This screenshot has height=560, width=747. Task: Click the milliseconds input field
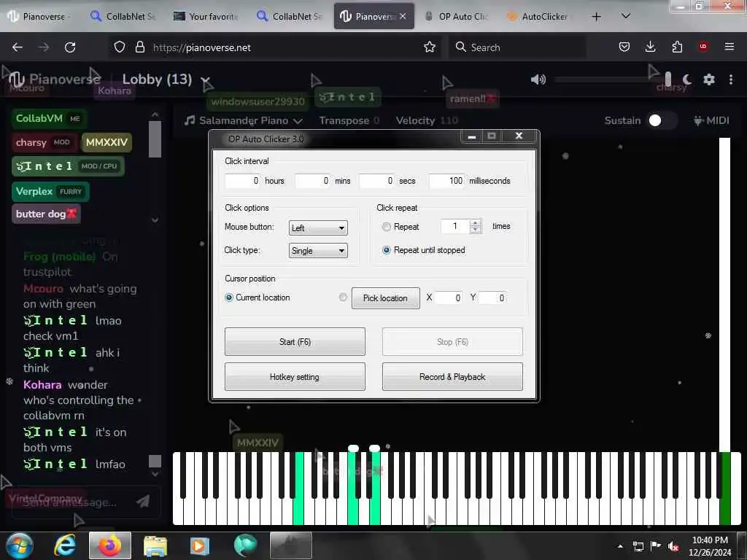[447, 181]
